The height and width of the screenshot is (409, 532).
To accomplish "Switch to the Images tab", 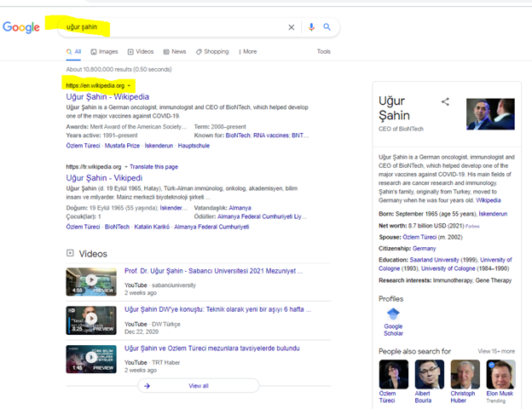I will [x=104, y=51].
